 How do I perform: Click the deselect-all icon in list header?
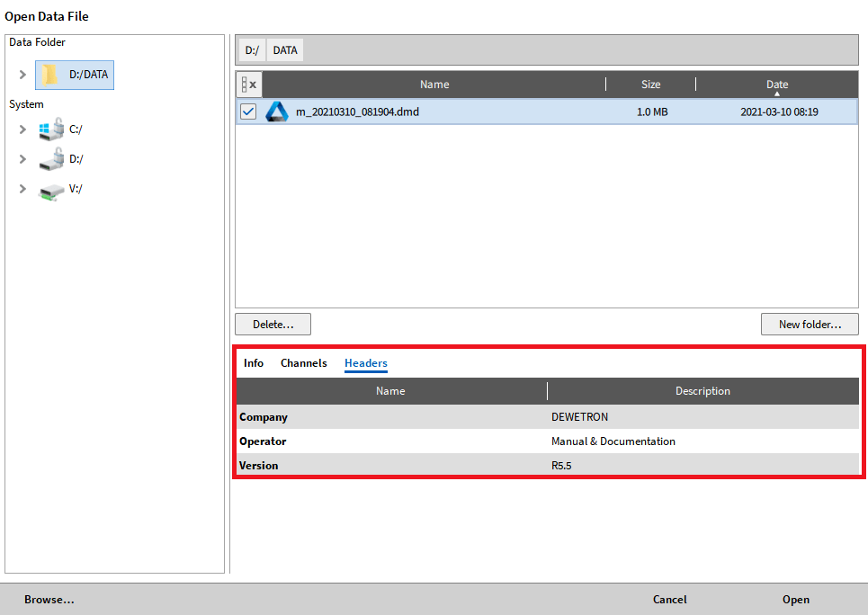coord(248,85)
